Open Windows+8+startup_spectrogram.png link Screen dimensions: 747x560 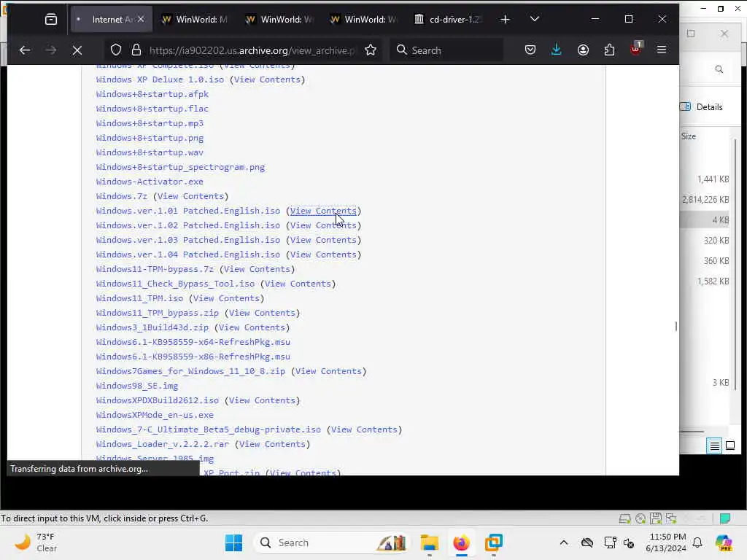point(180,167)
